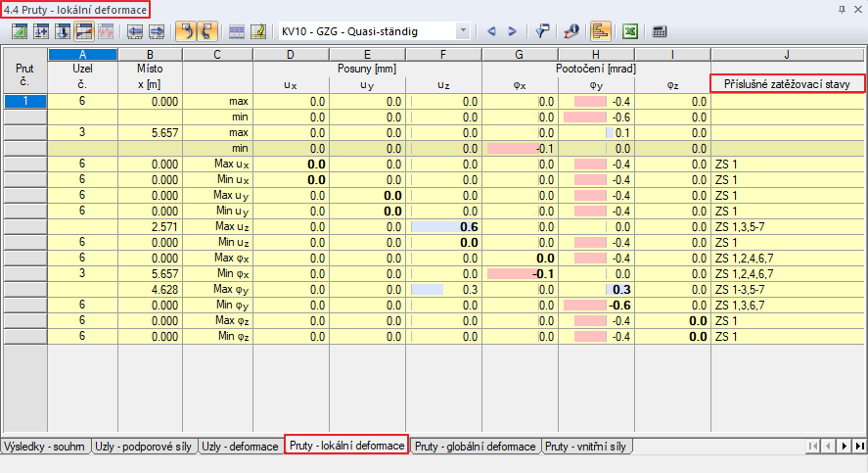
Task: Select next load case with blue right triangle
Action: [x=512, y=31]
